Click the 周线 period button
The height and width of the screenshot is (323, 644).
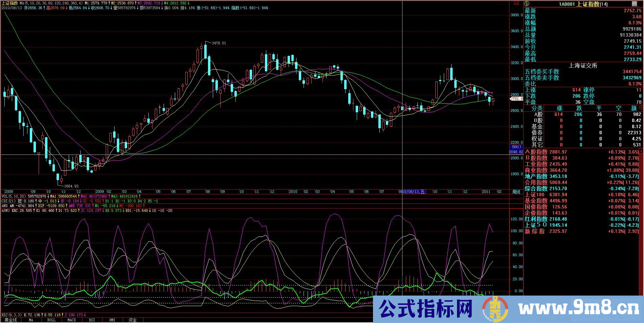point(516,192)
